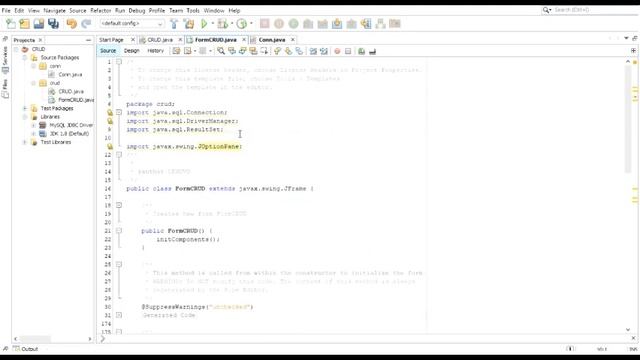The image size is (640, 360).
Task: Click the Comment lines icon
Action: [361, 51]
